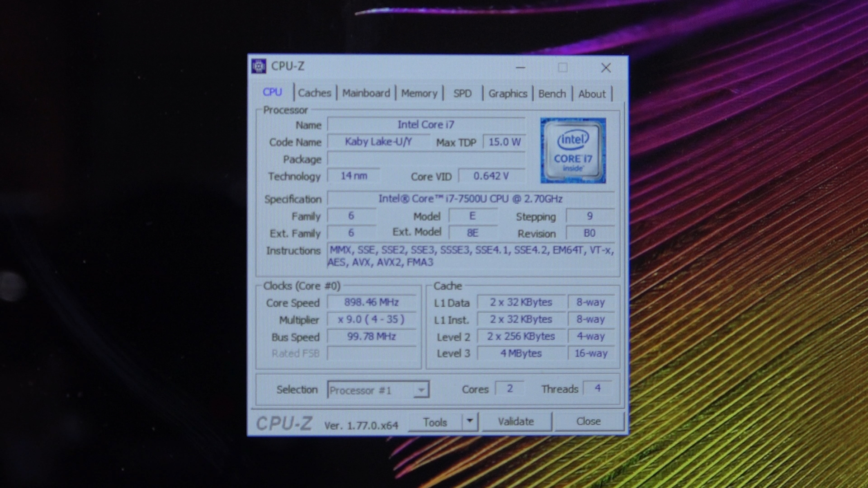Click the Instructions list text
868x488 pixels.
[x=471, y=256]
